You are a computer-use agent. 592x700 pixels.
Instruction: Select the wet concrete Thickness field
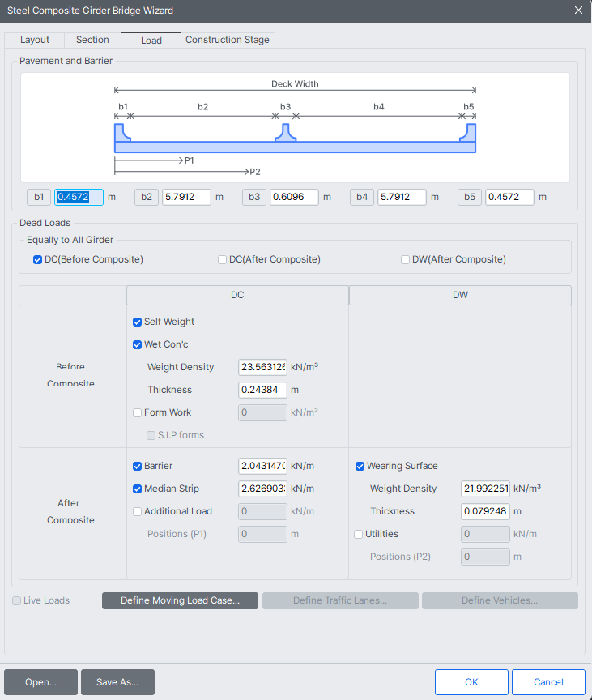pos(262,390)
